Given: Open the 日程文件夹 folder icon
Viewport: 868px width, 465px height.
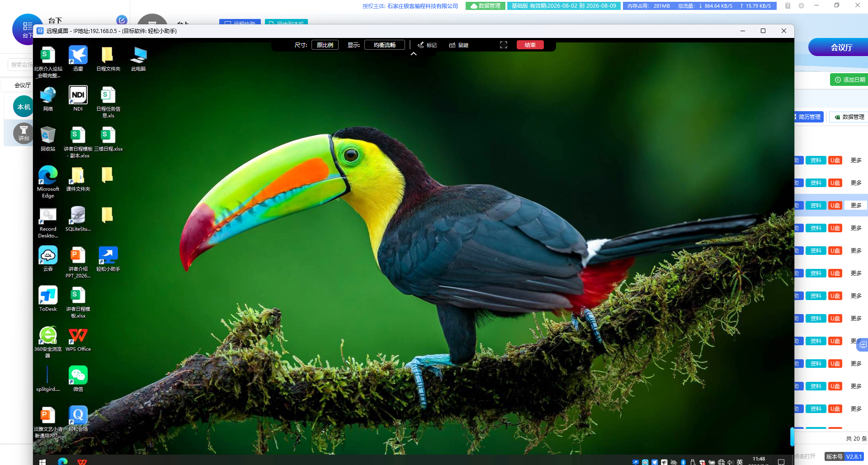Looking at the screenshot, I should [x=108, y=59].
